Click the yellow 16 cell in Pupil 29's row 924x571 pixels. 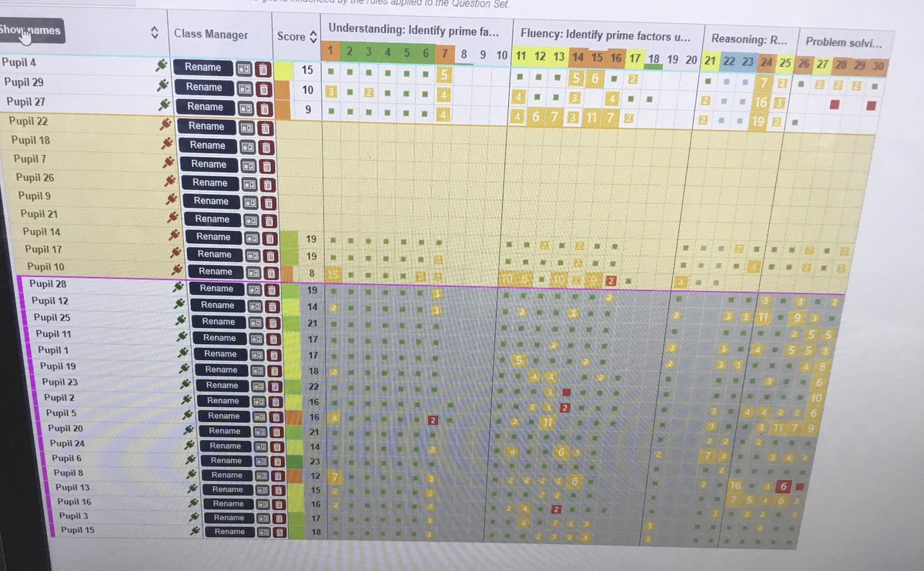(762, 102)
